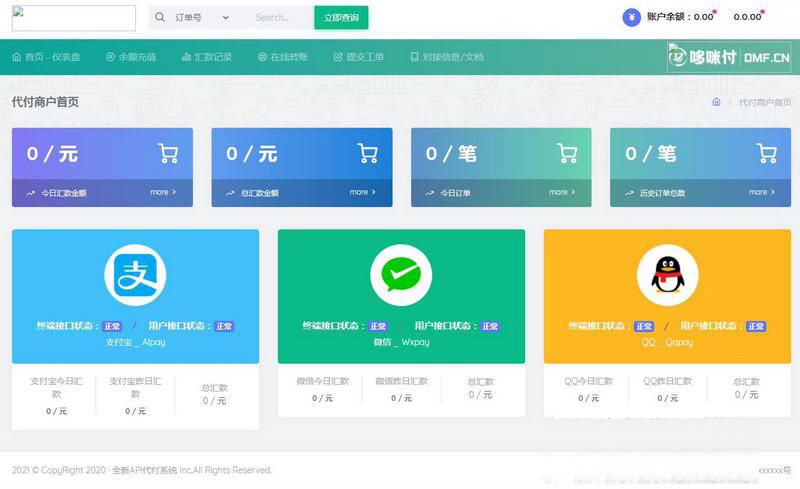Viewport: 800px width, 489px height.
Task: Click the edit icon in 提交工单 menu
Action: click(338, 57)
